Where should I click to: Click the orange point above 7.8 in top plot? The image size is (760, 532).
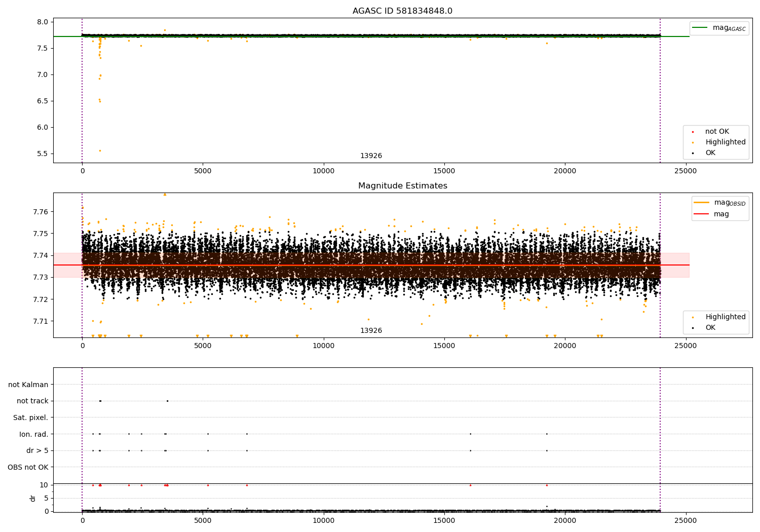(x=165, y=30)
